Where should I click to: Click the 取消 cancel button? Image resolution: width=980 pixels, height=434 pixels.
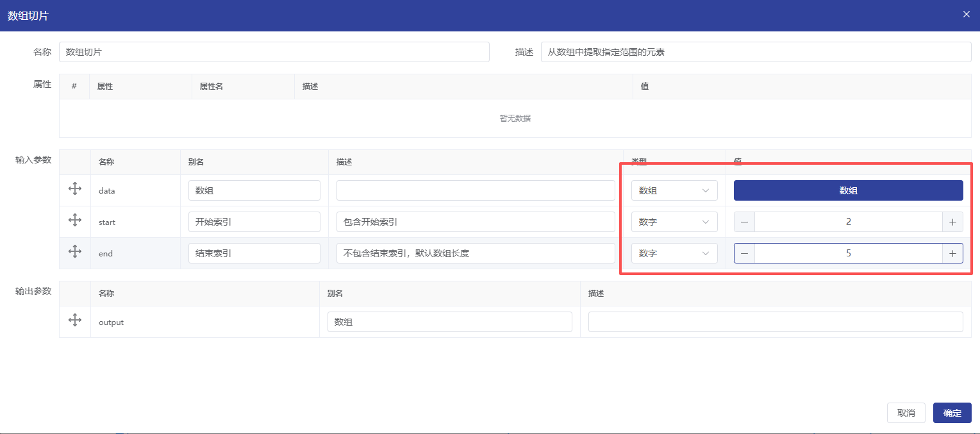coord(906,413)
